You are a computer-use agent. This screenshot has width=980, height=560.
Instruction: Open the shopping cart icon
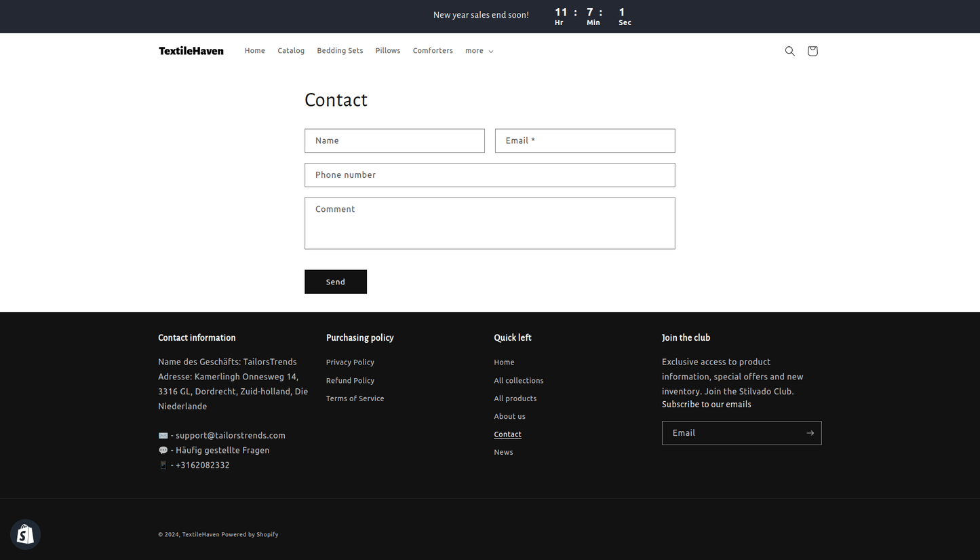812,51
